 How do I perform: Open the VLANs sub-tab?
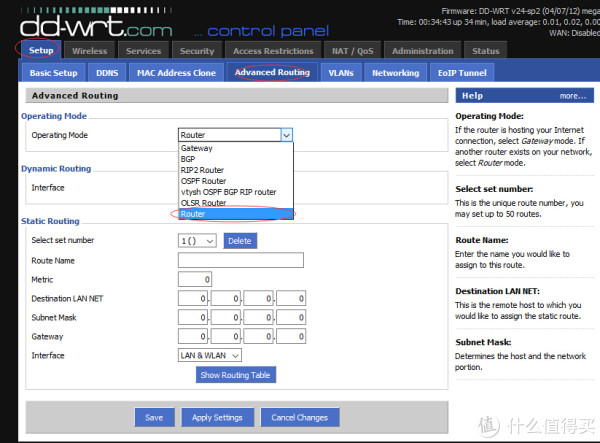(x=341, y=73)
